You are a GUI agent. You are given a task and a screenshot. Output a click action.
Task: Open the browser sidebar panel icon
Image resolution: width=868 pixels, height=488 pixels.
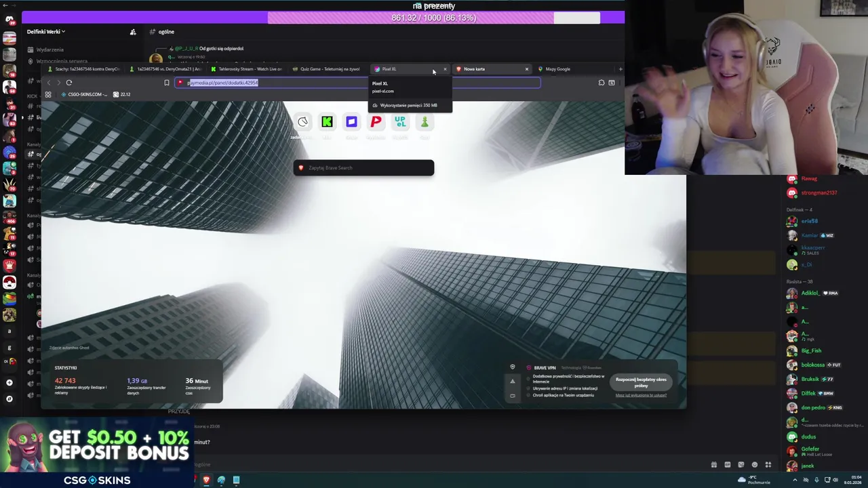point(612,83)
